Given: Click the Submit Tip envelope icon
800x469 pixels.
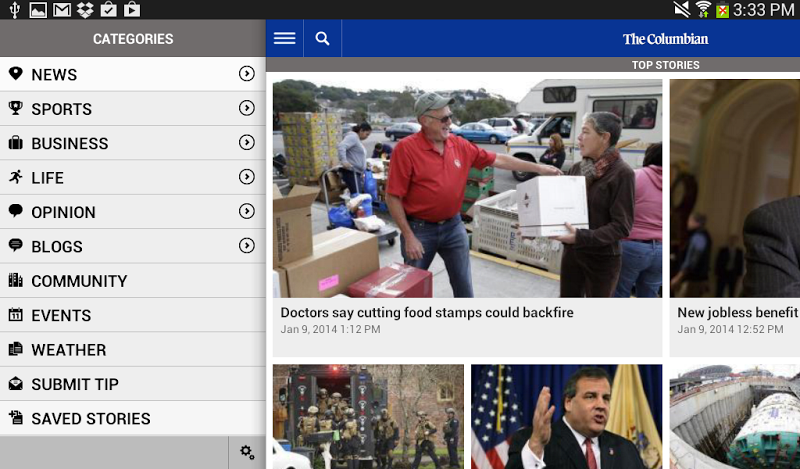Looking at the screenshot, I should (x=16, y=383).
